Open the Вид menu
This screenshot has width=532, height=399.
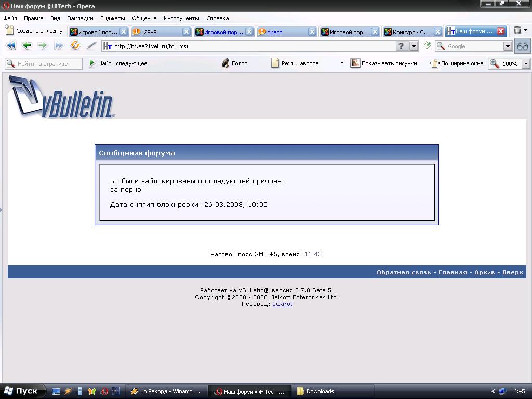click(55, 18)
